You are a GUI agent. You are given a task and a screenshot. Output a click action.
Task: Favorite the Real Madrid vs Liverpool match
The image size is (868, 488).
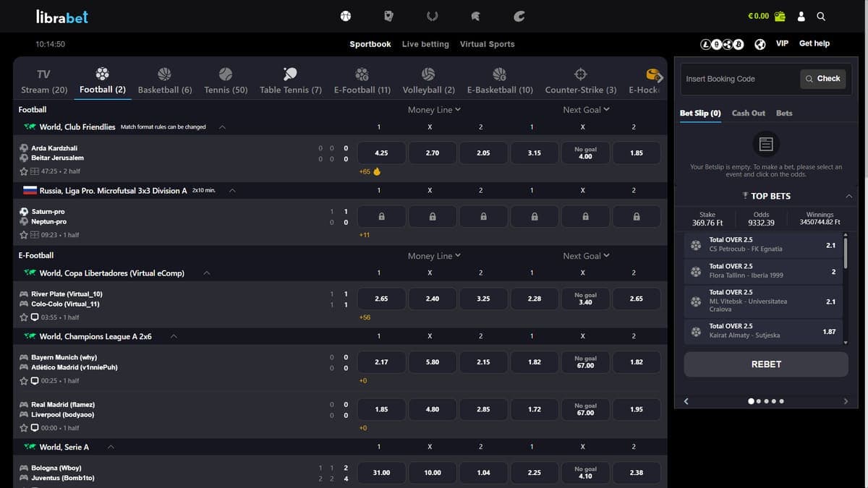point(24,428)
